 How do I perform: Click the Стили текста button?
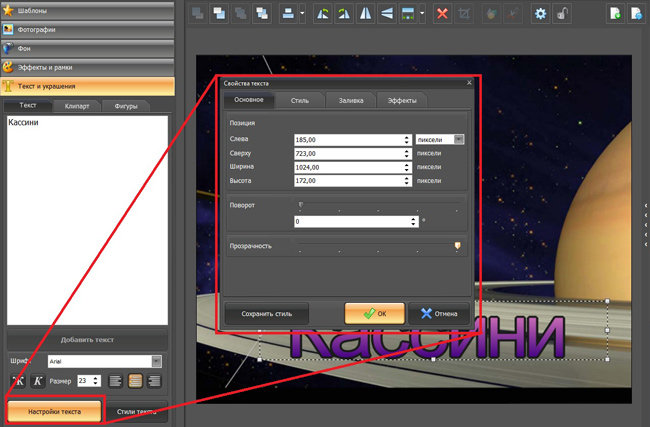(x=136, y=412)
